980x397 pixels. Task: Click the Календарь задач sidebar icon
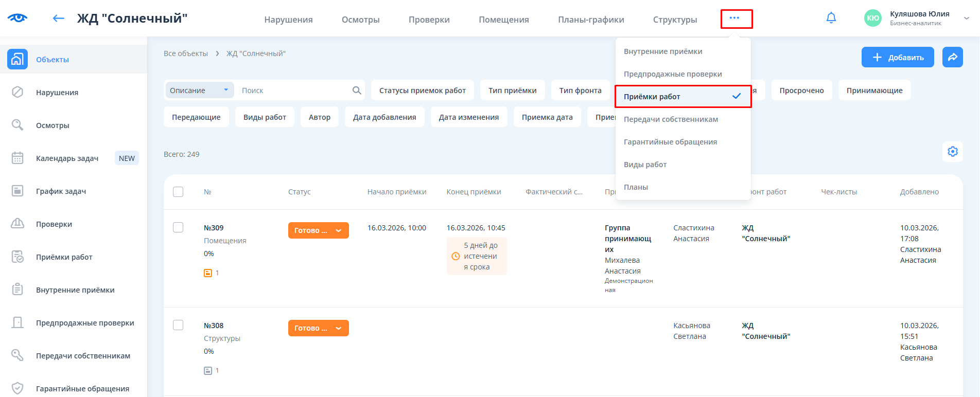(x=17, y=158)
